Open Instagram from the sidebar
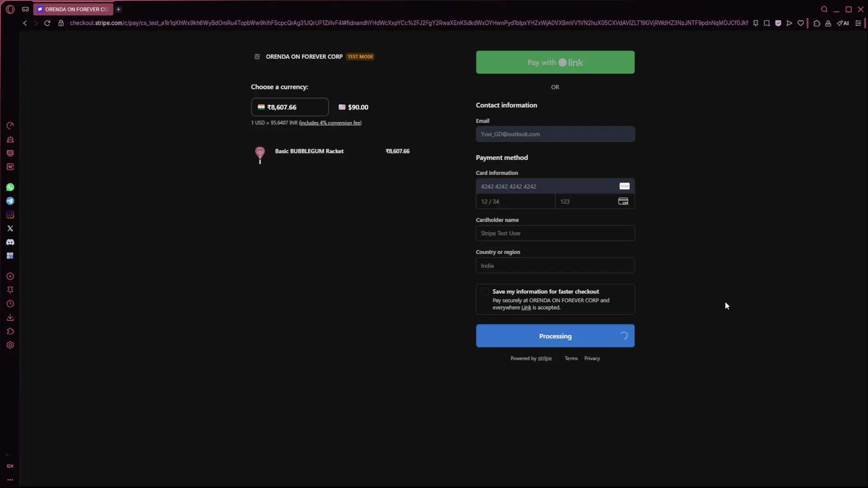868x488 pixels. 10,215
